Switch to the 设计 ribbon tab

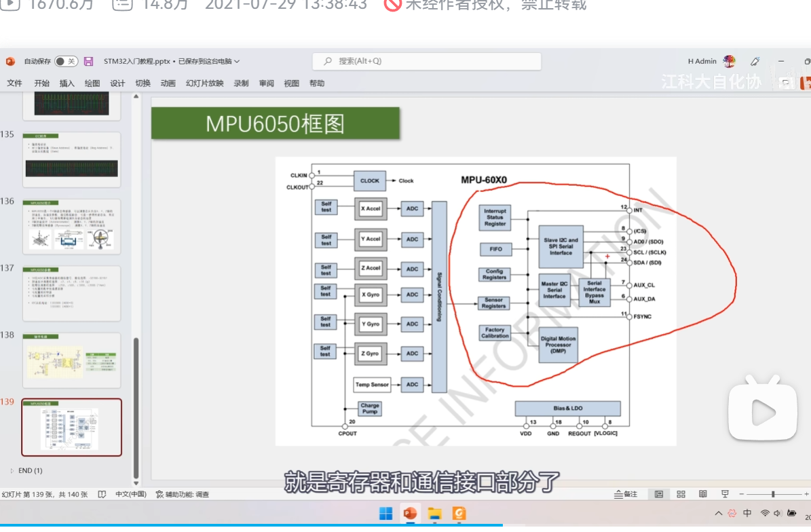[117, 83]
